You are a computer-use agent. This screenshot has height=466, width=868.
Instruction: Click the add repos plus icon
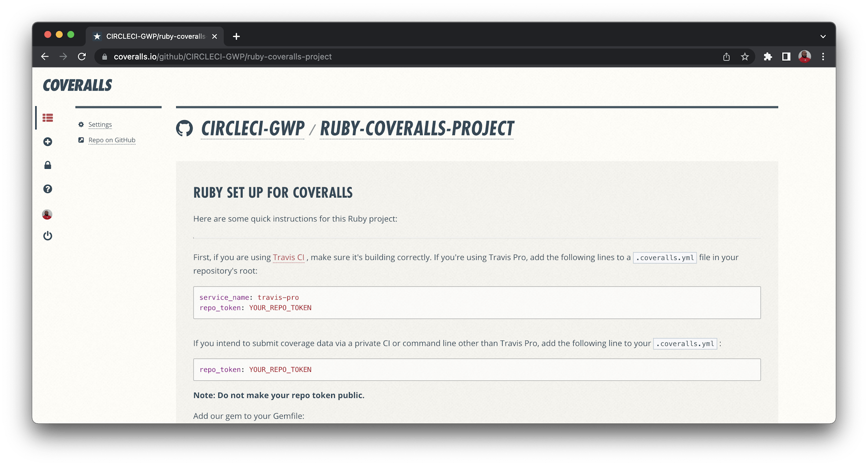click(48, 142)
